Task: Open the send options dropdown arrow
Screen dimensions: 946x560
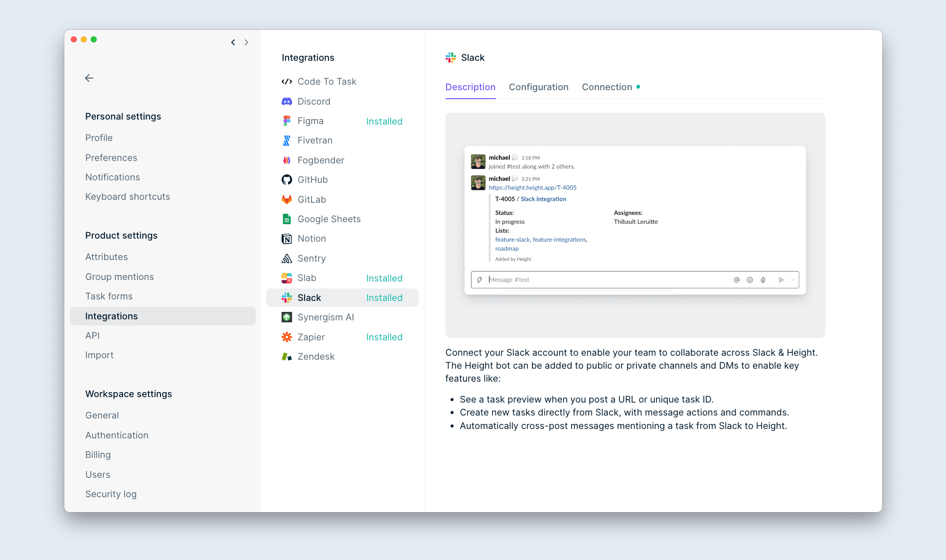Action: [793, 280]
